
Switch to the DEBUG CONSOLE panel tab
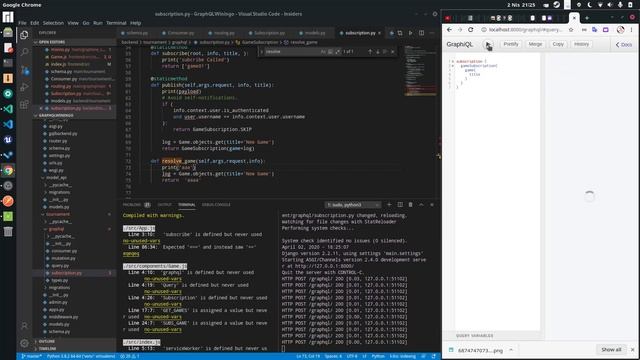point(216,204)
